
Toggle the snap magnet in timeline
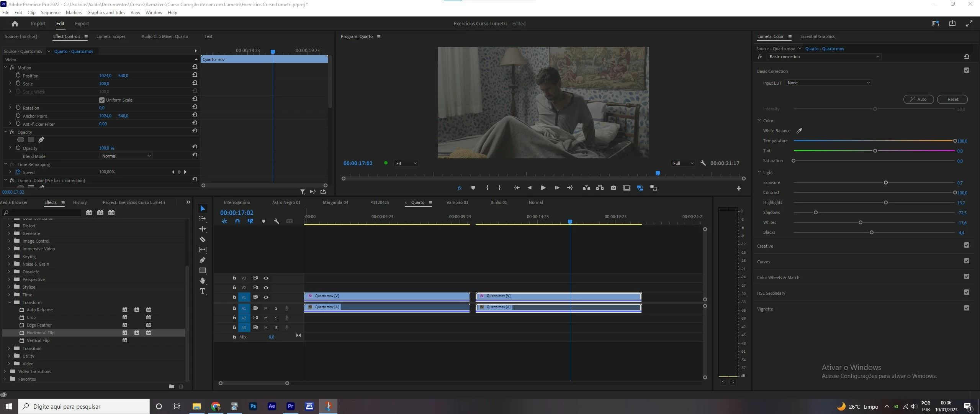[x=237, y=221]
